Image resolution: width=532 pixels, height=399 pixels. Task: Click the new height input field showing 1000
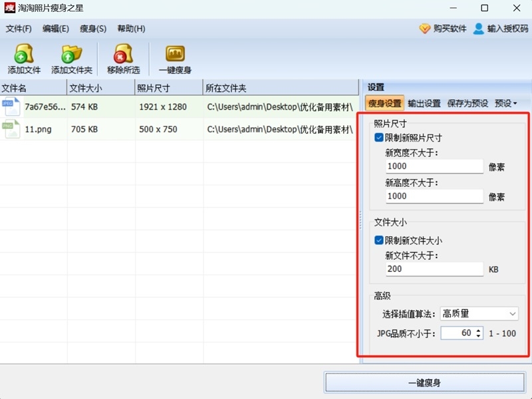pyautogui.click(x=434, y=196)
